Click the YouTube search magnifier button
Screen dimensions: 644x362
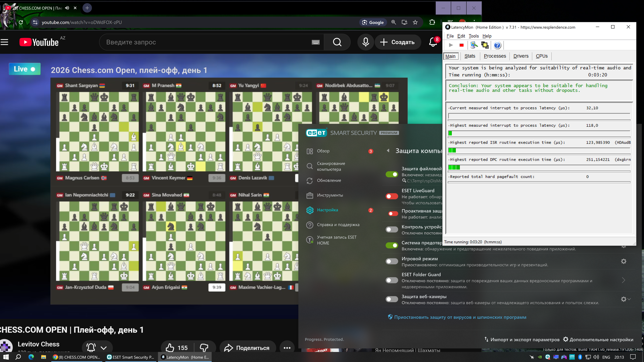tap(337, 42)
